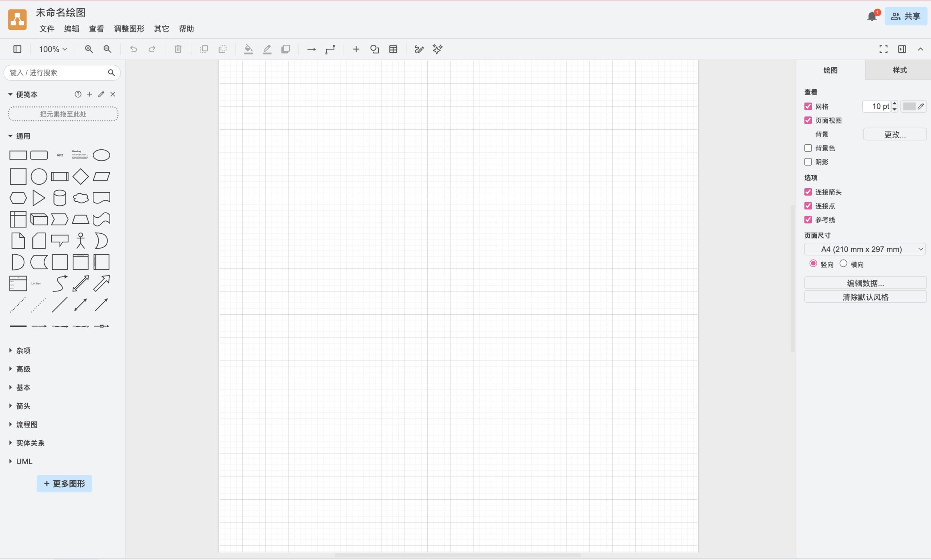Click the grid color swatch
931x560 pixels.
(910, 106)
